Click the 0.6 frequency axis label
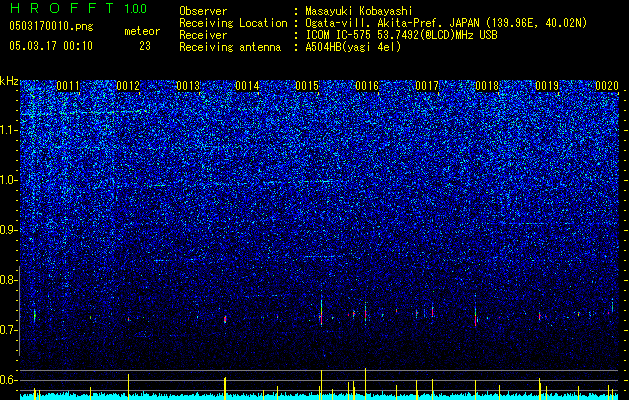629x400 pixels. tap(9, 380)
